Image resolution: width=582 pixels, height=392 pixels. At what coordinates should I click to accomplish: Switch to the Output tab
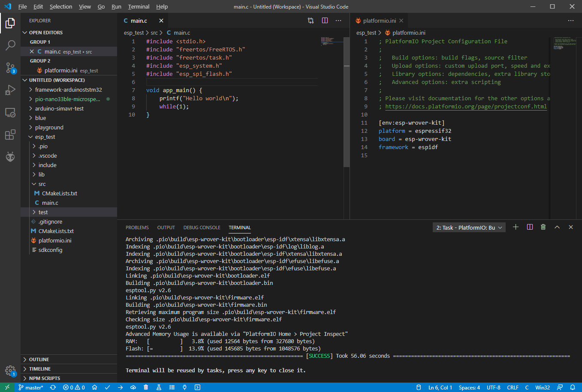(x=166, y=227)
